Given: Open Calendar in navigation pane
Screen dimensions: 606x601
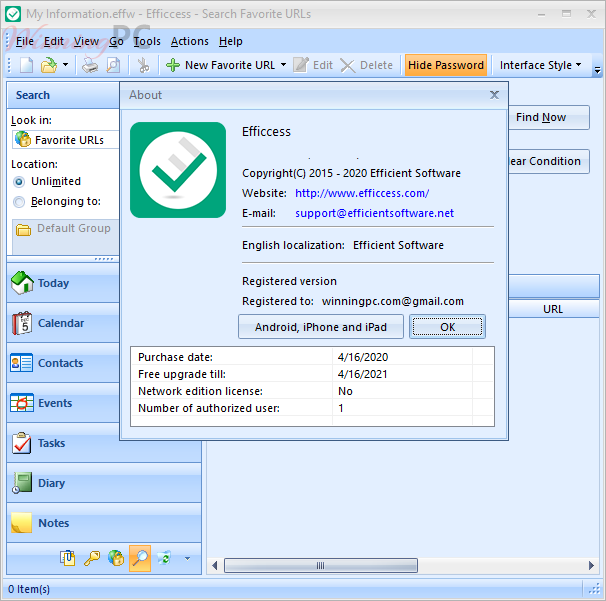Looking at the screenshot, I should (x=63, y=323).
